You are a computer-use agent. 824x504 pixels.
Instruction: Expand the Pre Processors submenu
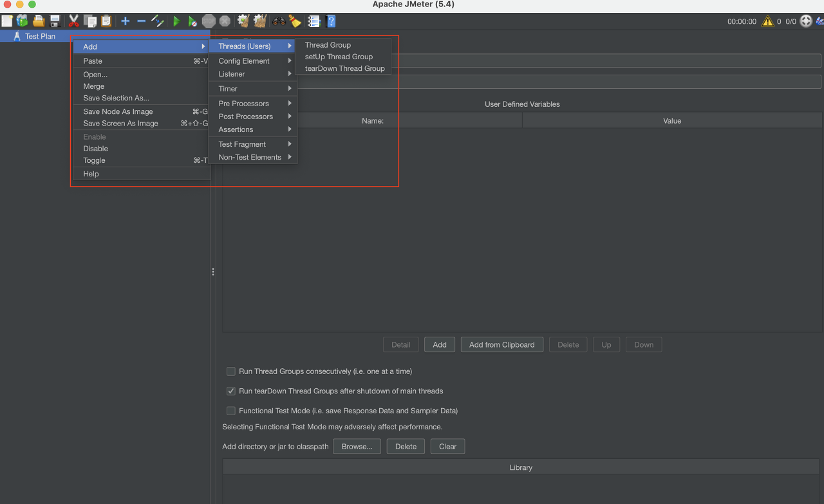(253, 104)
